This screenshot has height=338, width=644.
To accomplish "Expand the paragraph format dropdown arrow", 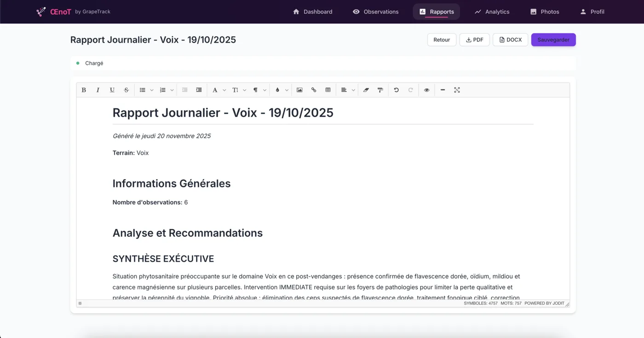I will click(265, 90).
